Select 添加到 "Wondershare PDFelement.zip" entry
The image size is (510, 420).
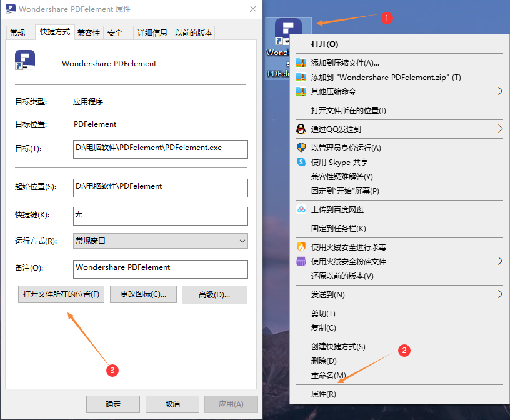coord(399,77)
